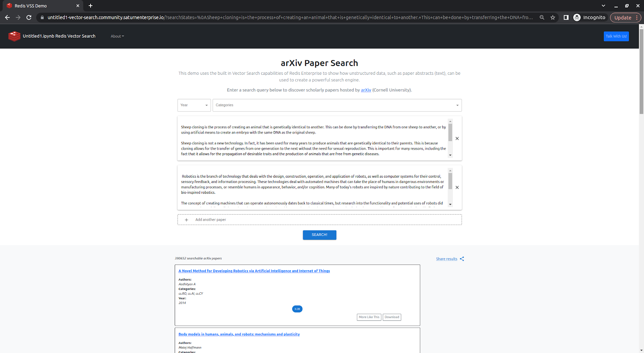The width and height of the screenshot is (644, 353).
Task: Click into the robotics text area
Action: tap(313, 187)
